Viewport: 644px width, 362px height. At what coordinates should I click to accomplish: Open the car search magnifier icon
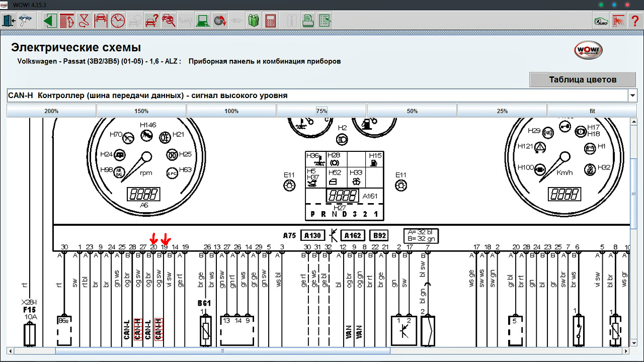point(169,21)
